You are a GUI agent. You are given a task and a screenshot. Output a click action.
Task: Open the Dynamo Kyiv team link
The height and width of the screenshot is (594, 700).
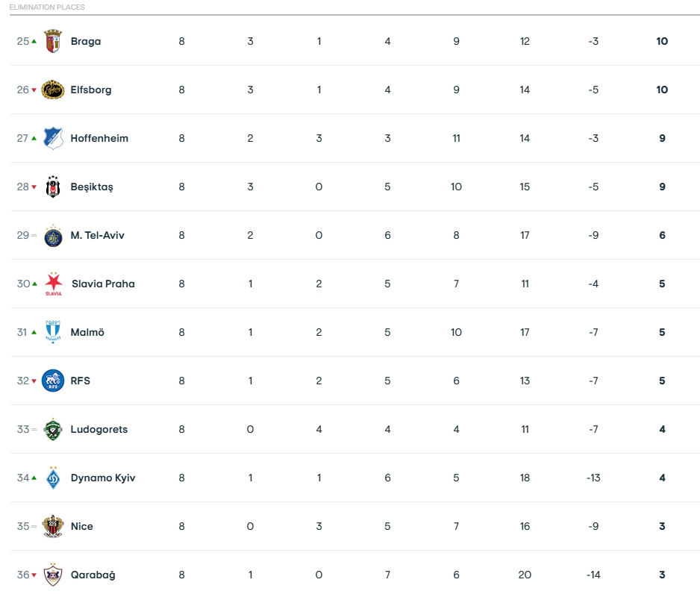coord(103,478)
